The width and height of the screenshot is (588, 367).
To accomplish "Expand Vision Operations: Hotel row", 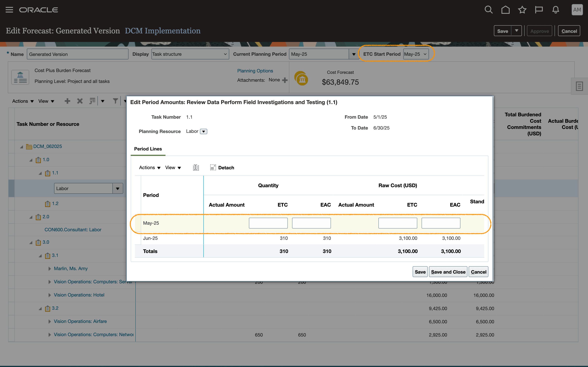I will (50, 295).
